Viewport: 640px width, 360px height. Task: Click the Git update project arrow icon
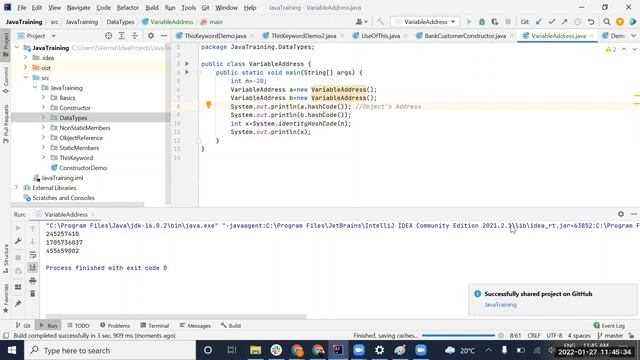539,22
